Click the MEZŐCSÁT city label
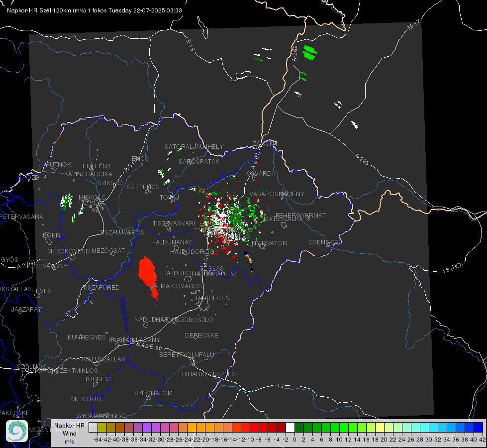Image resolution: width=487 pixels, height=448 pixels. coord(108,250)
